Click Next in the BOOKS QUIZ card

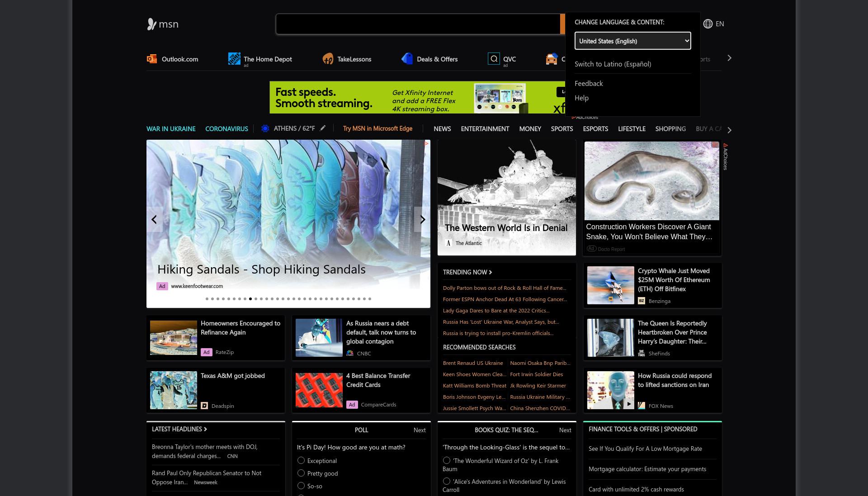565,430
